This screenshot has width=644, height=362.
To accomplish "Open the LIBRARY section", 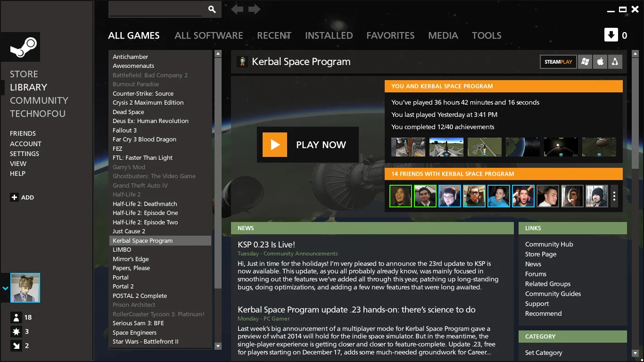I will point(28,87).
